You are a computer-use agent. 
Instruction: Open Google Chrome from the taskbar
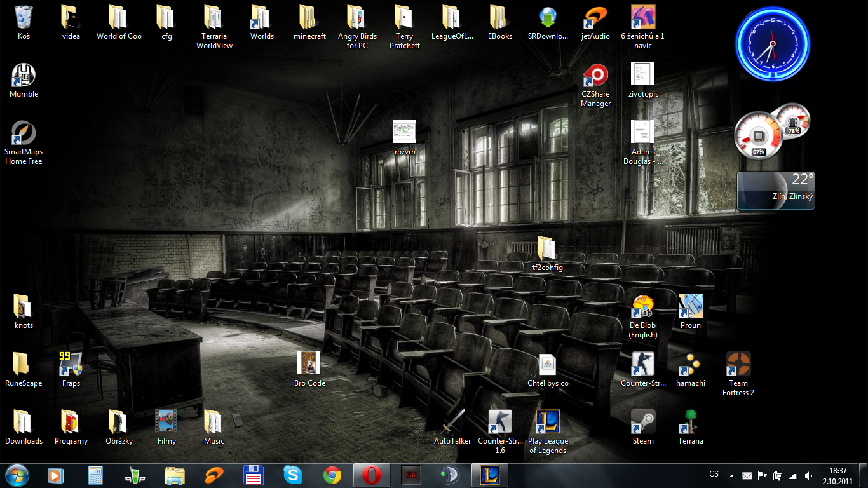pos(332,475)
